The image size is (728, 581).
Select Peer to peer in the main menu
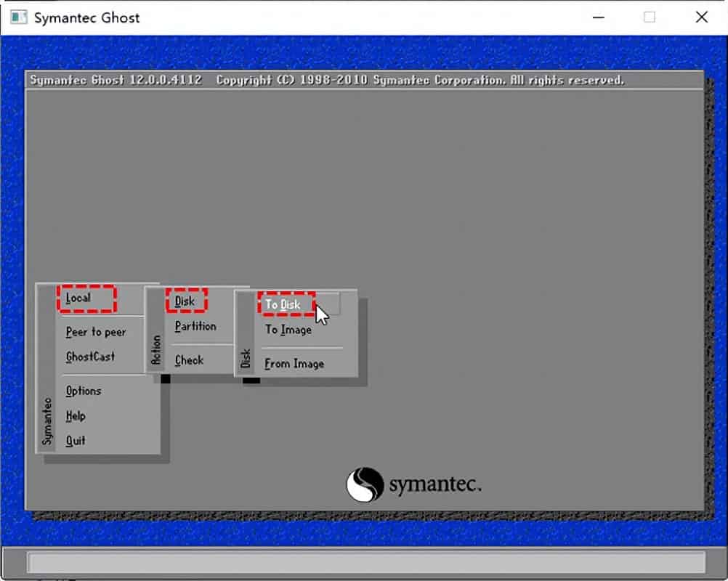pyautogui.click(x=96, y=332)
